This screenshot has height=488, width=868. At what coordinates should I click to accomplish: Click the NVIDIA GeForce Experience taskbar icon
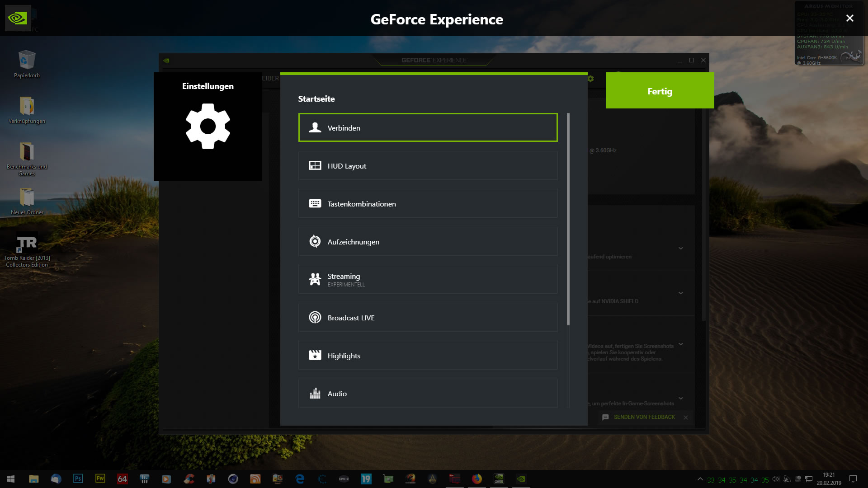click(x=521, y=479)
